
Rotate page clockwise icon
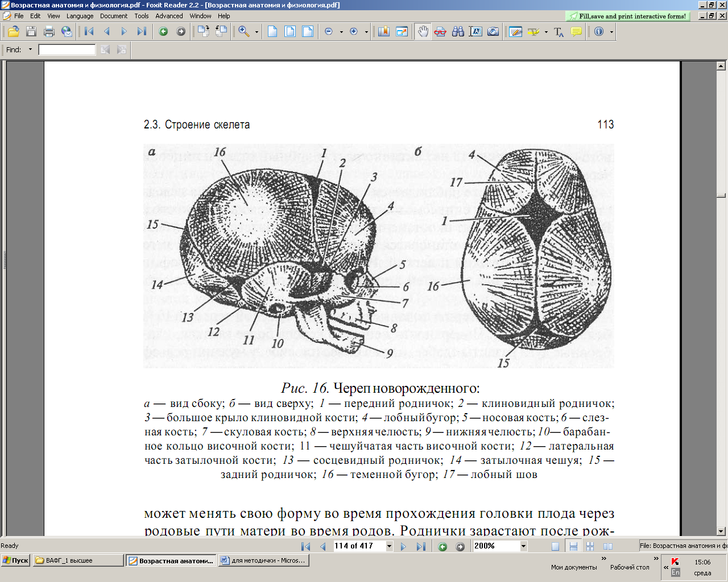pyautogui.click(x=203, y=32)
